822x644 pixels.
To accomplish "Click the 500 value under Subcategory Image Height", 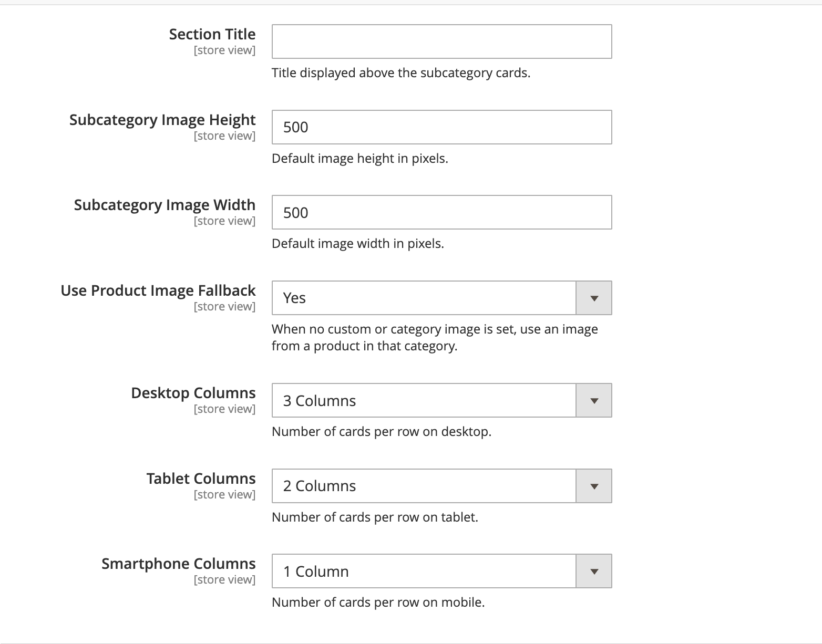I will point(295,127).
